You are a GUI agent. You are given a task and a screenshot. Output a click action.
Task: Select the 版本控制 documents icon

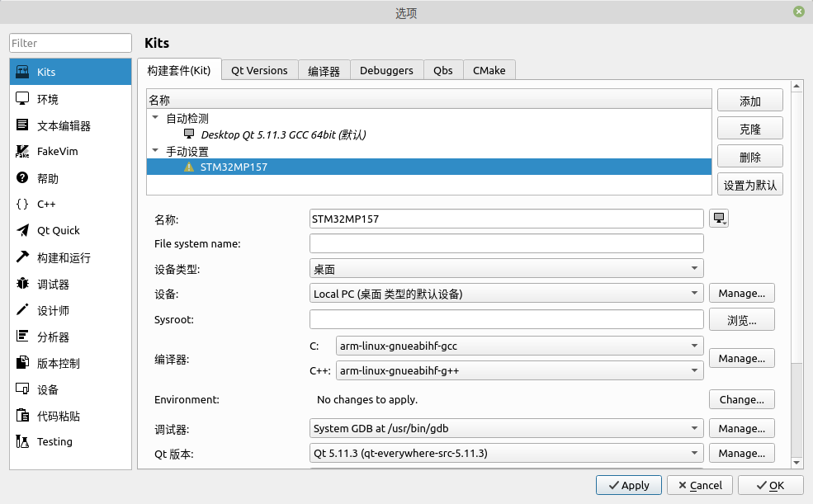(22, 363)
